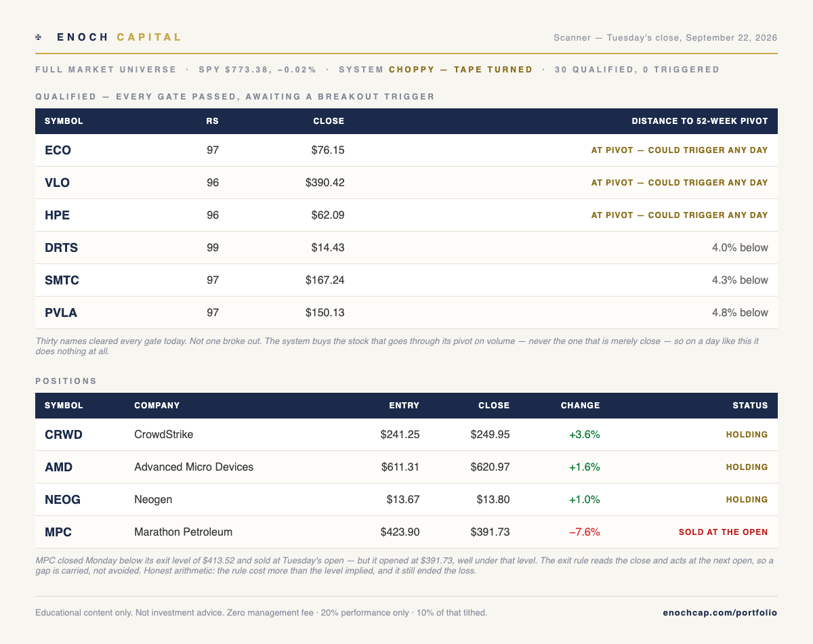
Task: Click the 30 QUALIFIED, 0 TRIGGERED summary
Action: [637, 70]
